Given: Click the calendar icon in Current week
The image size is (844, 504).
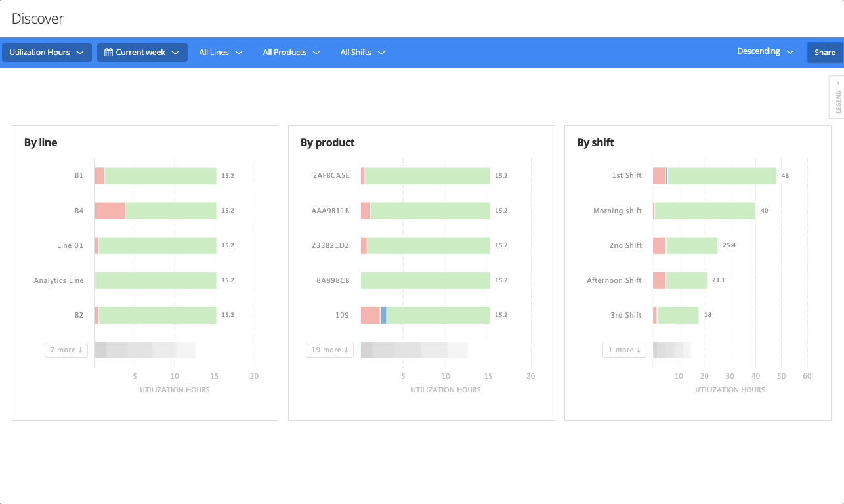Looking at the screenshot, I should click(x=109, y=52).
